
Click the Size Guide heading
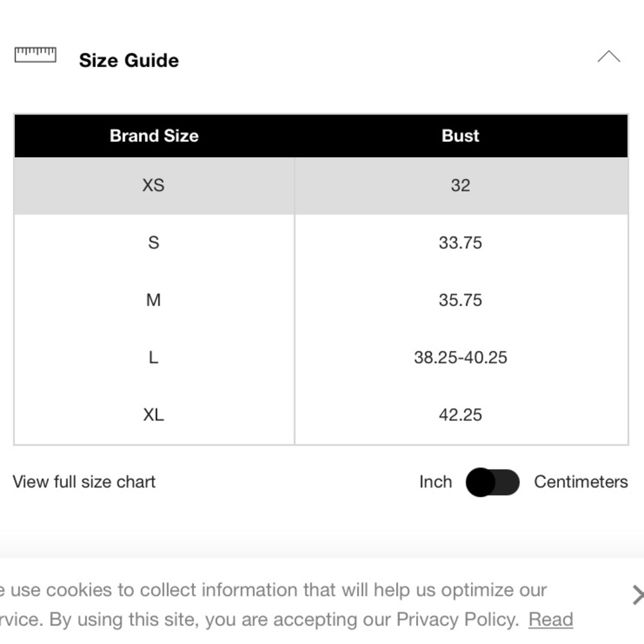129,61
